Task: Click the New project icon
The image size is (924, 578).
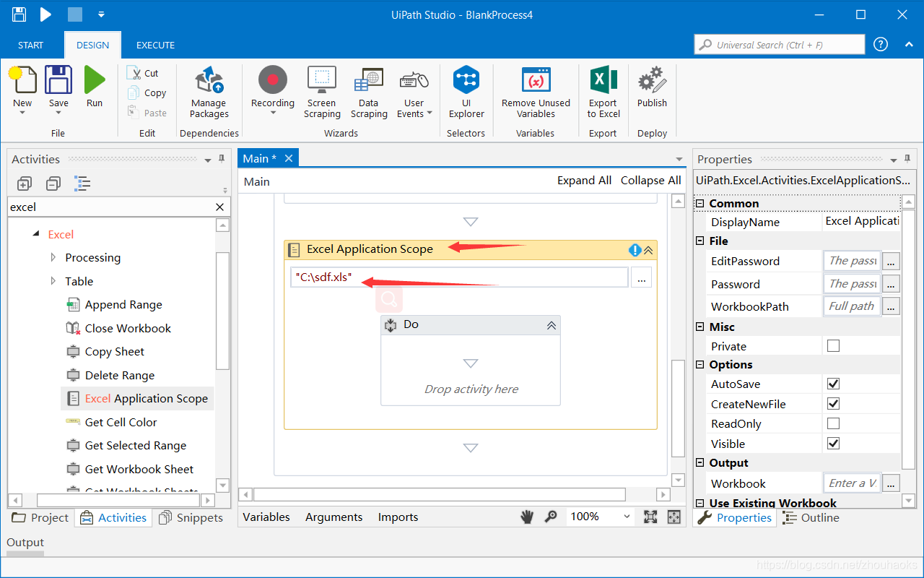Action: (22, 79)
